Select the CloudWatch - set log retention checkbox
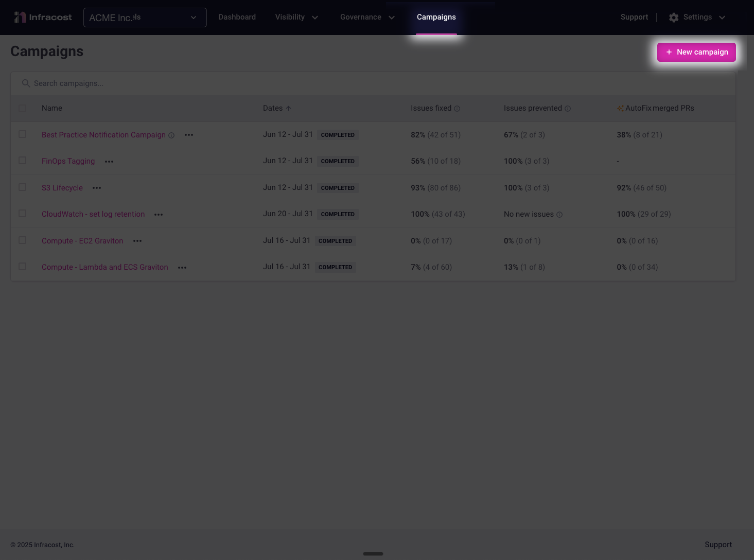754x560 pixels. click(22, 214)
